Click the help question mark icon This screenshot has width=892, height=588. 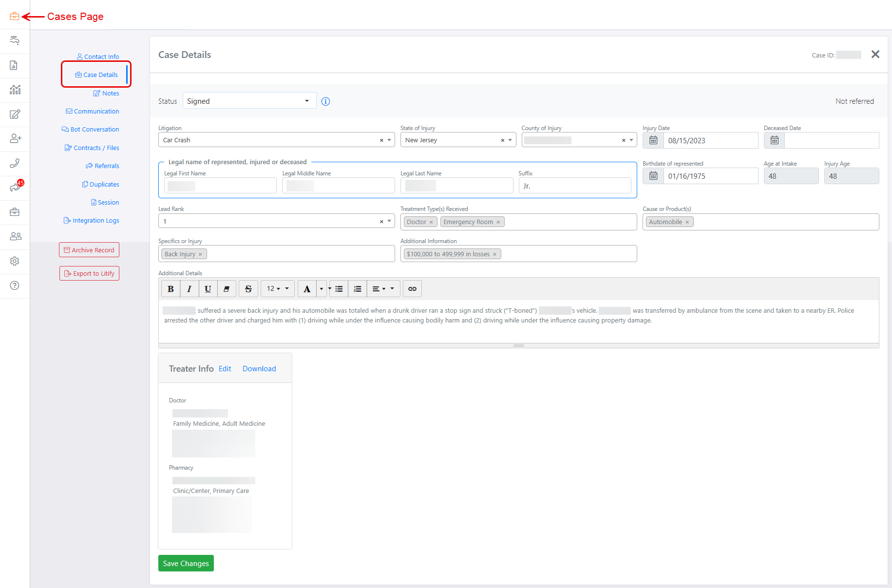pos(15,285)
